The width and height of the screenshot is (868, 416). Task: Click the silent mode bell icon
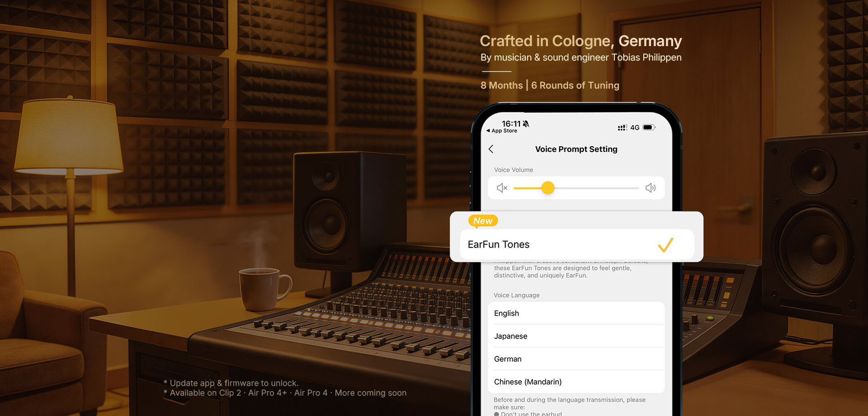point(526,123)
